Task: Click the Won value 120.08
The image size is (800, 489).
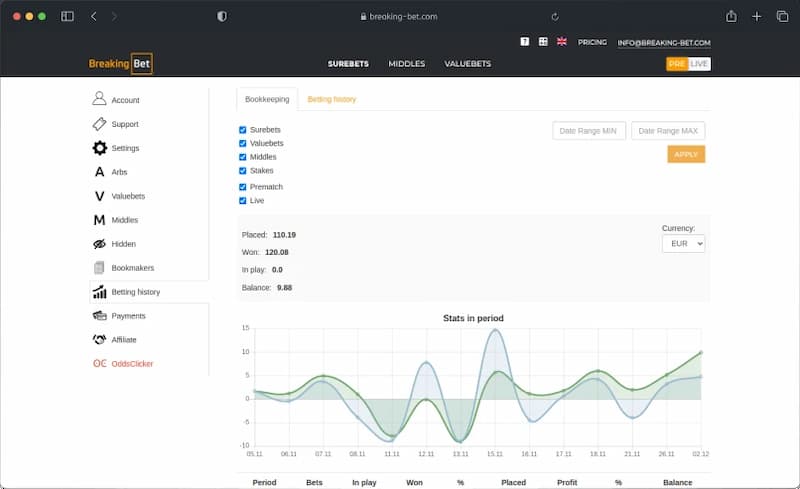Action: 277,252
